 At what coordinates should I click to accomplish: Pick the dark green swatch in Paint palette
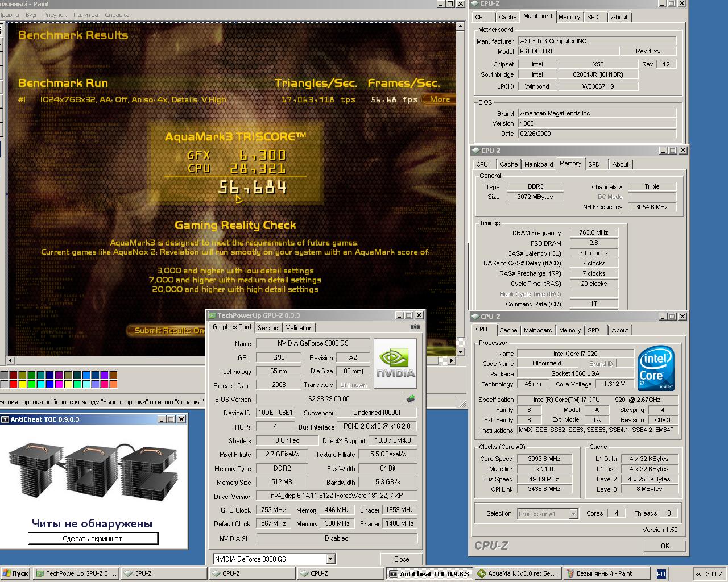pos(32,375)
